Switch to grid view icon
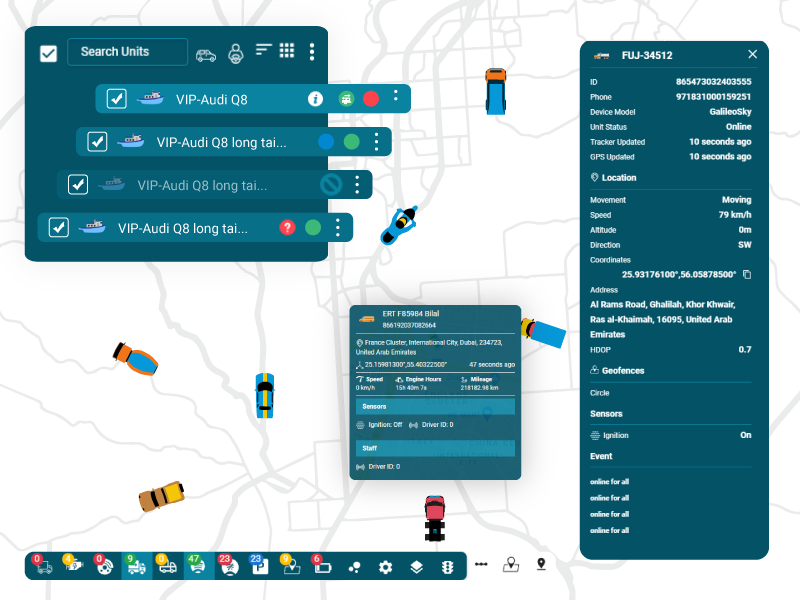The height and width of the screenshot is (600, 800). [287, 50]
